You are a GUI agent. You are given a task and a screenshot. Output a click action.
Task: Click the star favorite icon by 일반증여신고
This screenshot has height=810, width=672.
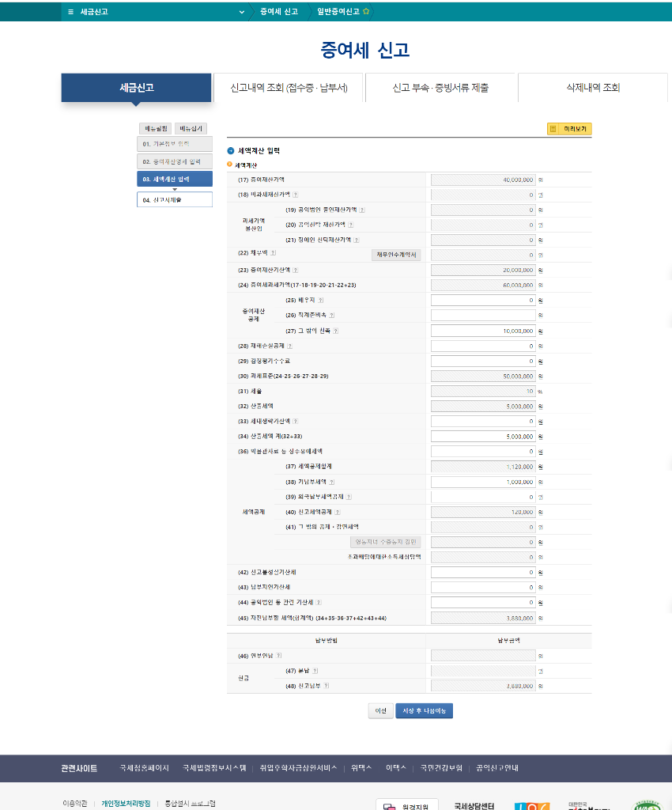(x=366, y=12)
